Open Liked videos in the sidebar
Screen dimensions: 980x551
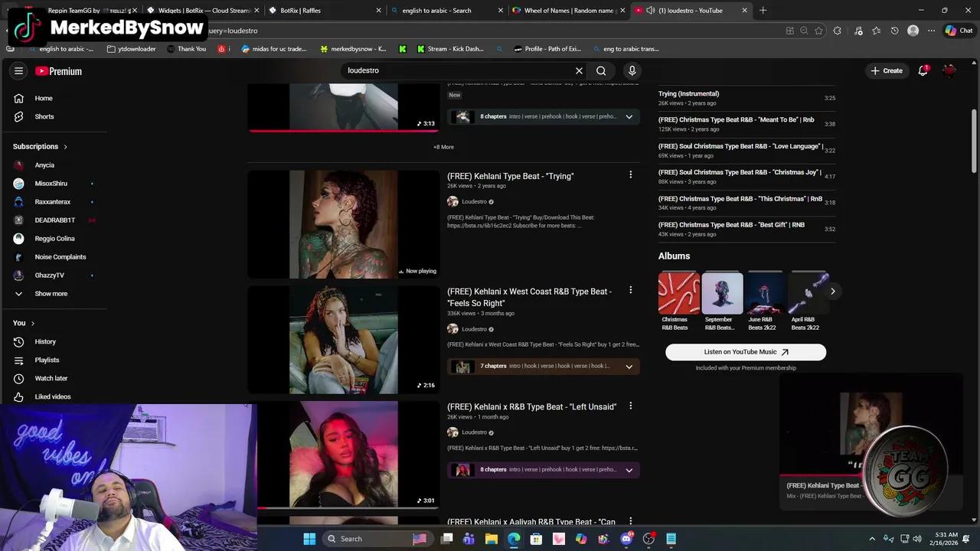54,396
